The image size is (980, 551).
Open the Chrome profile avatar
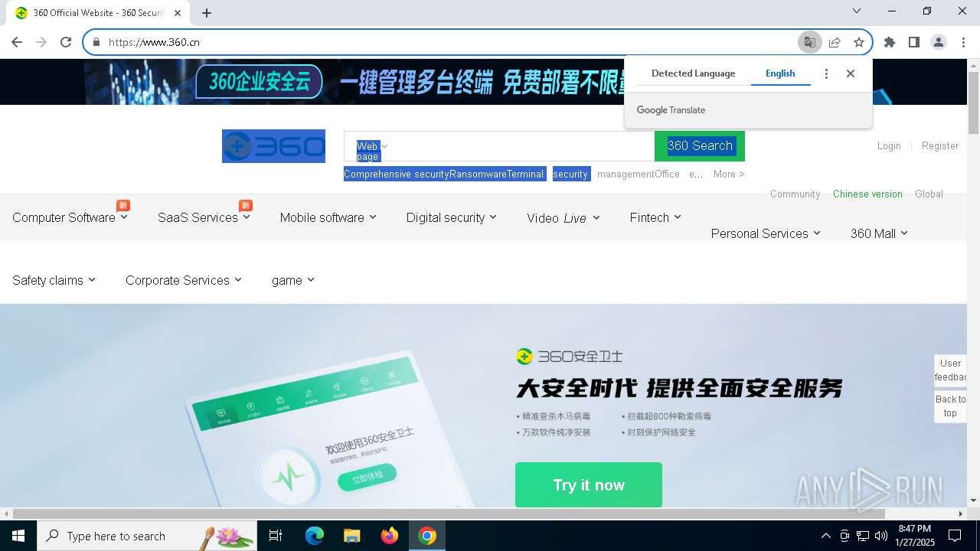point(939,42)
